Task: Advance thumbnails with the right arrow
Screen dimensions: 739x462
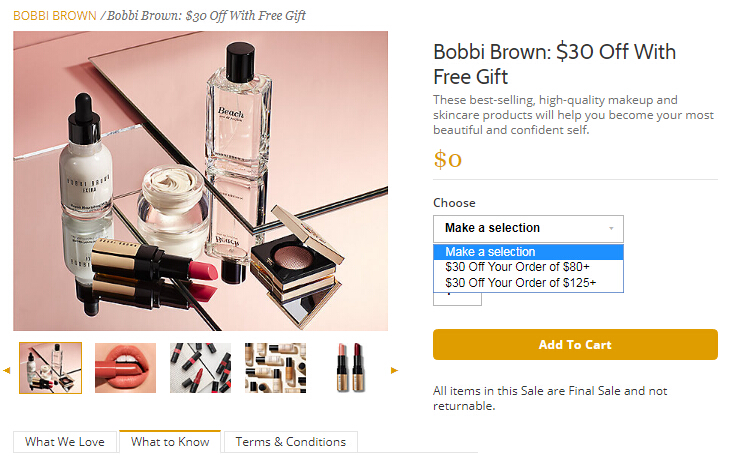Action: click(395, 370)
